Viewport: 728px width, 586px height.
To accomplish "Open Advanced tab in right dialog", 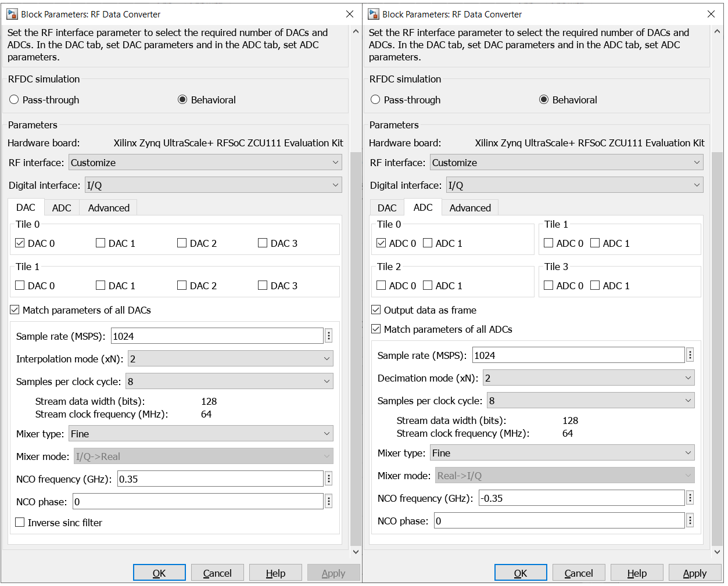I will (x=470, y=208).
